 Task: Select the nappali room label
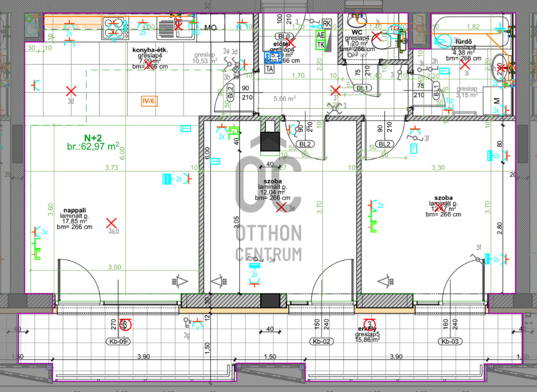click(x=74, y=211)
